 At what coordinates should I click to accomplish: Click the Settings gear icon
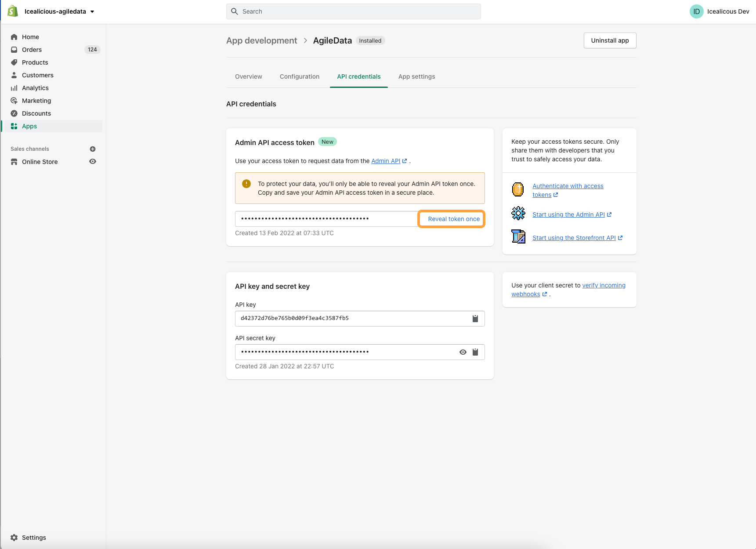click(x=14, y=538)
